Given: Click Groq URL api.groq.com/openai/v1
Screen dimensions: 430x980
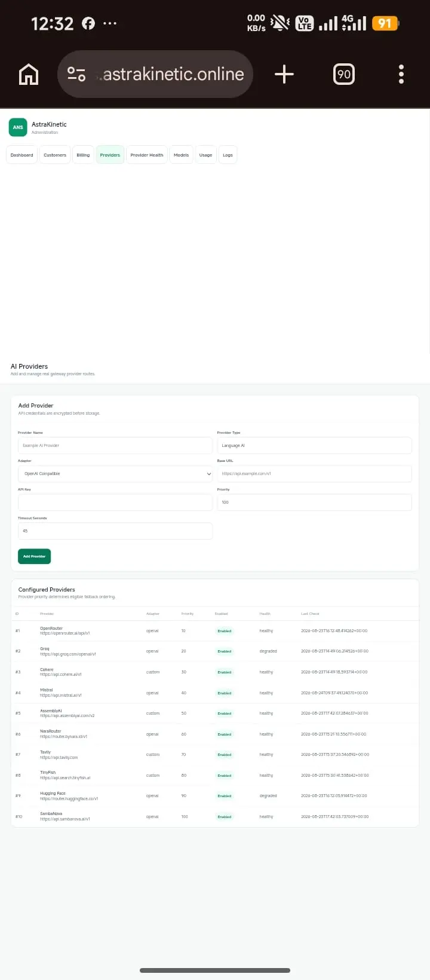Looking at the screenshot, I should (x=68, y=654).
